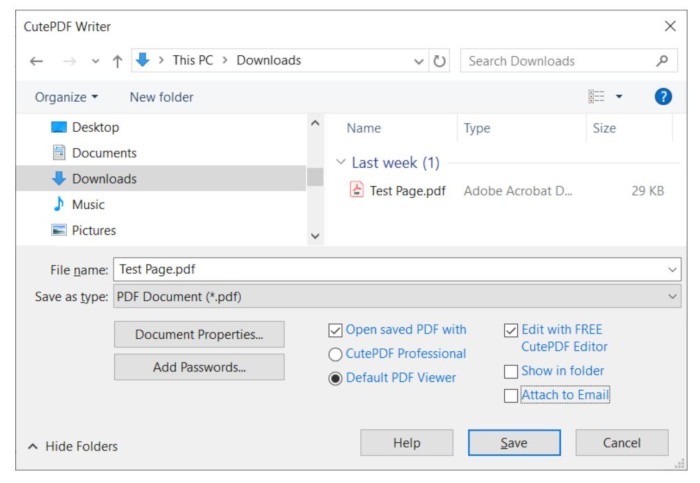Open the recent locations chevron
Image resolution: width=700 pixels, height=483 pixels.
click(95, 61)
